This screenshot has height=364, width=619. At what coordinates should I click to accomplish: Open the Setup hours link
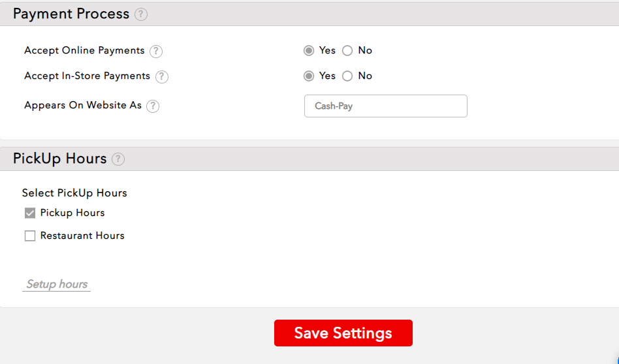coord(57,284)
